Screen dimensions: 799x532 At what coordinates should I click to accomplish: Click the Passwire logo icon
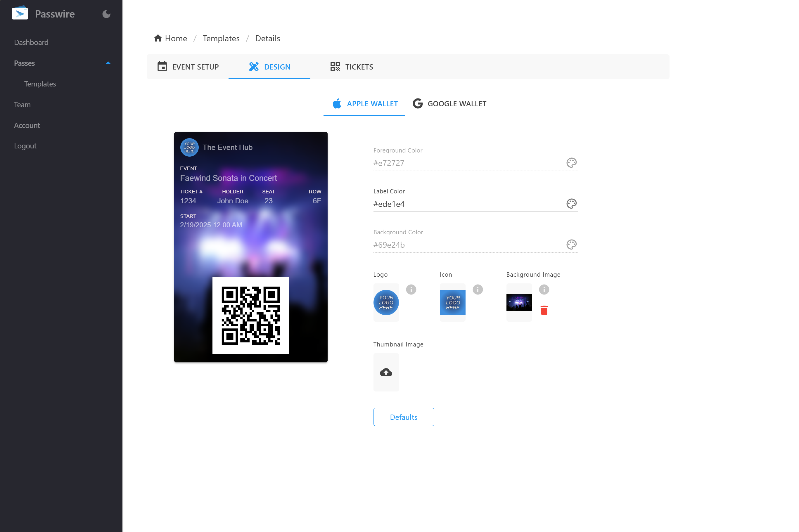[20, 13]
